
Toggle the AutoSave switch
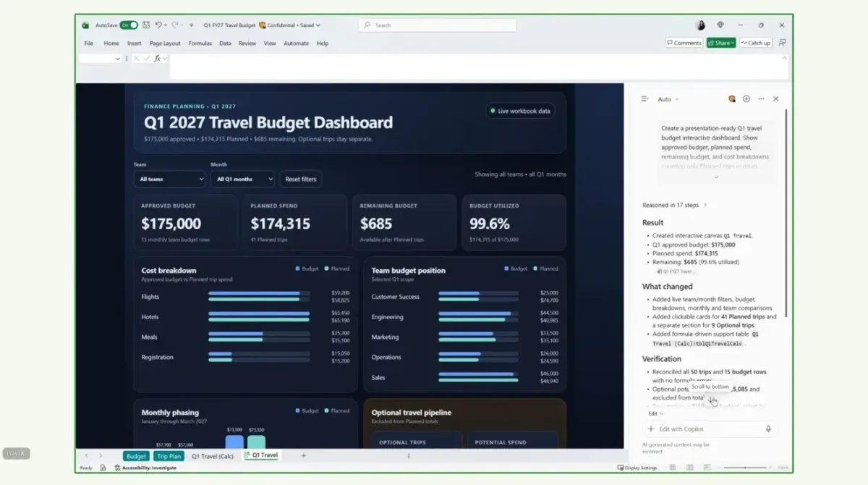coord(129,25)
